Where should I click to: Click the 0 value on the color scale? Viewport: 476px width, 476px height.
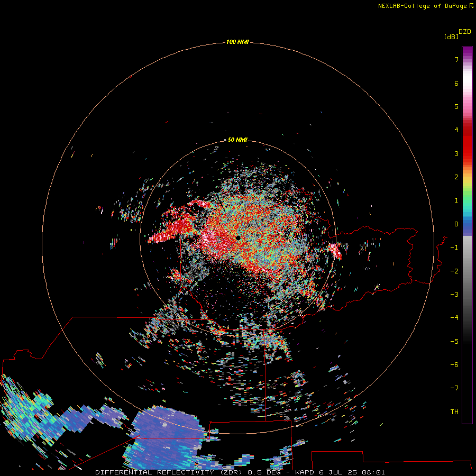456,224
